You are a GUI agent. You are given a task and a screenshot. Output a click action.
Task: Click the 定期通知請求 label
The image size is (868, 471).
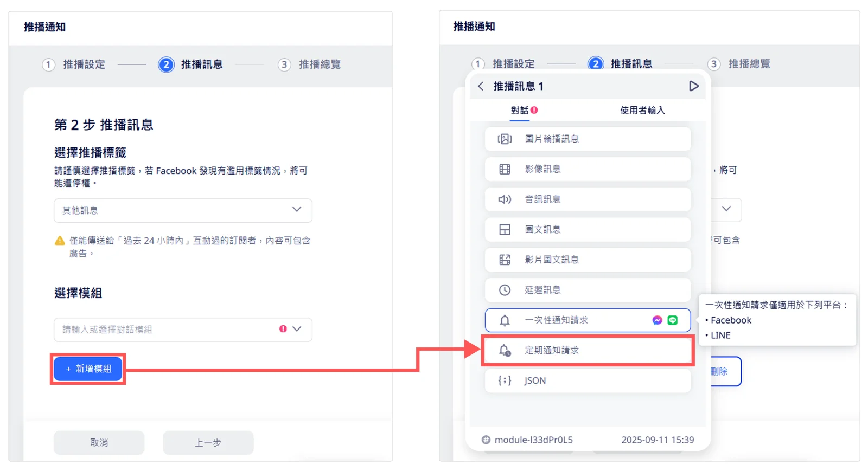pyautogui.click(x=552, y=351)
